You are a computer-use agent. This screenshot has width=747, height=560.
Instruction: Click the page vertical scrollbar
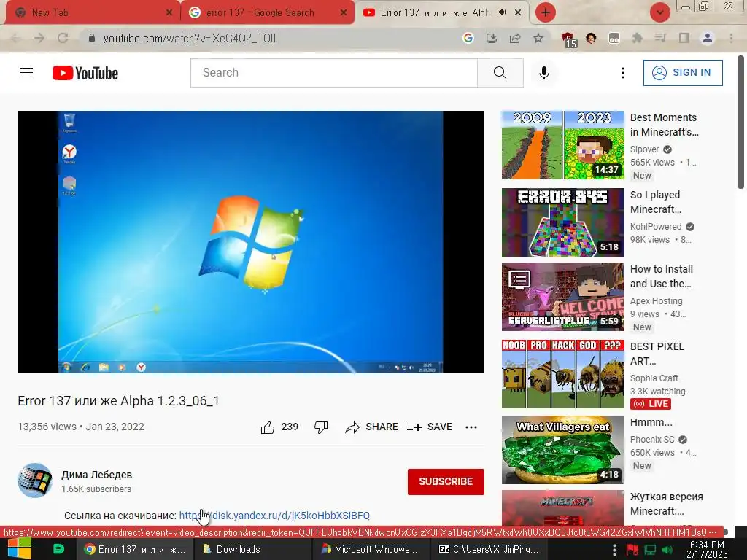pyautogui.click(x=741, y=122)
